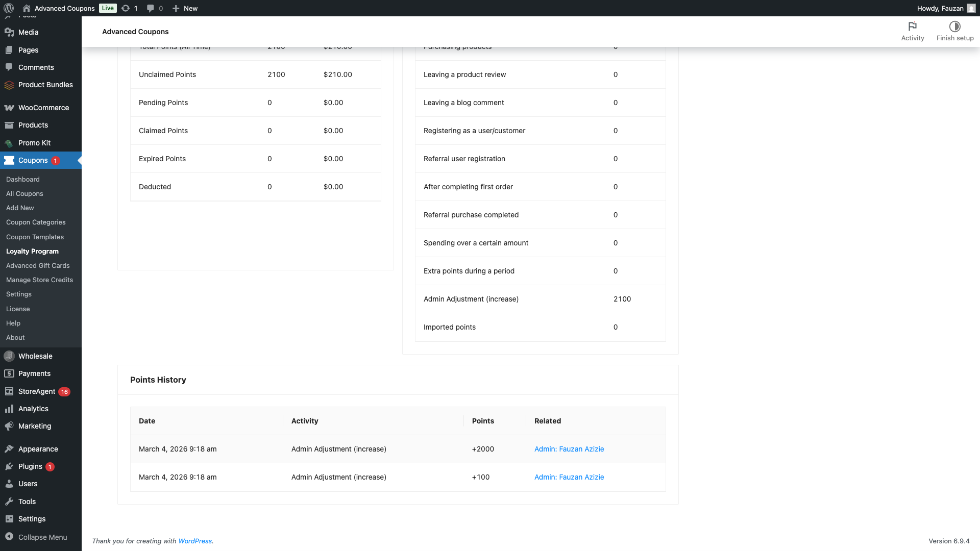Open Manage Store Credits submenu item
The width and height of the screenshot is (980, 551).
[x=39, y=280]
